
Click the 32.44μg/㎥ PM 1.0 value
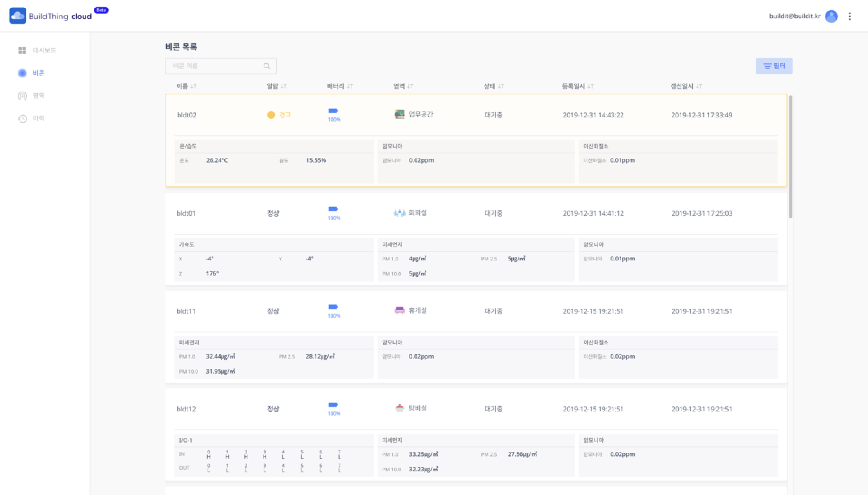[221, 357]
